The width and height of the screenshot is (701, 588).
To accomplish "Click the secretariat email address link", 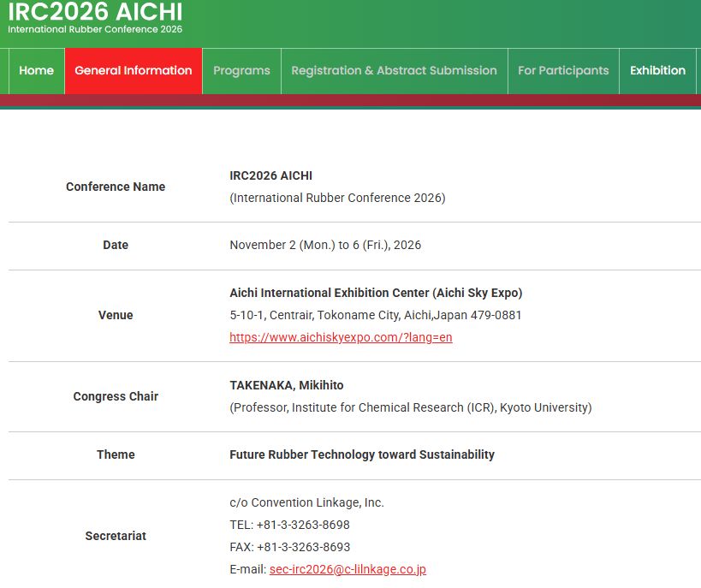I will tap(348, 569).
